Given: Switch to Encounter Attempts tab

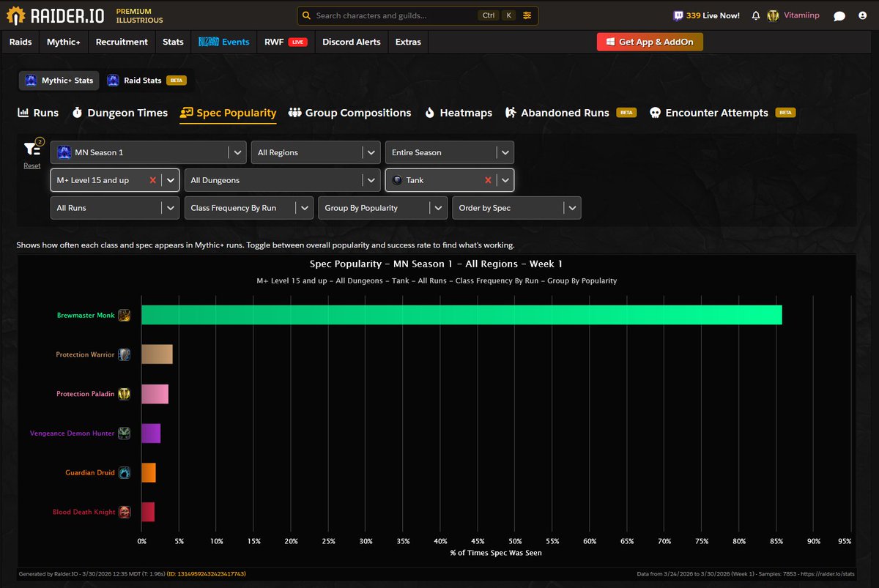Looking at the screenshot, I should tap(722, 113).
